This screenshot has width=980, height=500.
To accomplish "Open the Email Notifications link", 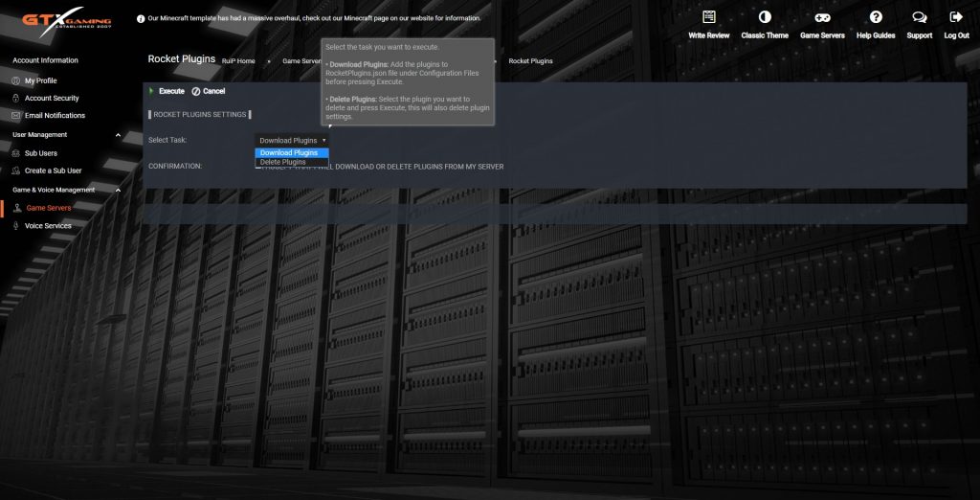I will [x=55, y=116].
